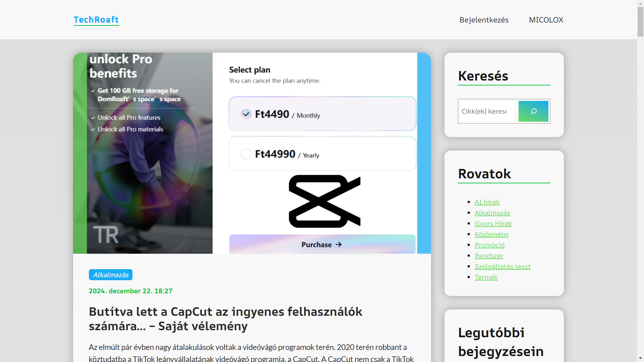Click the scrollbar up arrow
The height and width of the screenshot is (362, 644).
tap(640, 3)
